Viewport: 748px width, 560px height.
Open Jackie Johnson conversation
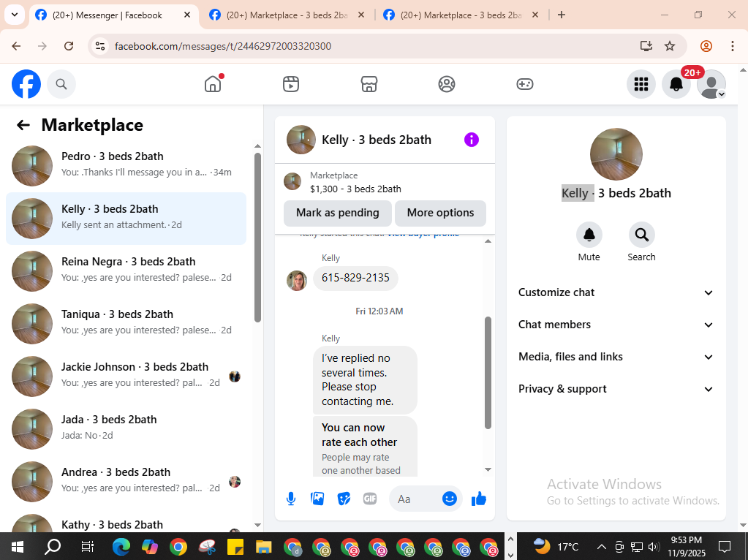[x=126, y=377]
